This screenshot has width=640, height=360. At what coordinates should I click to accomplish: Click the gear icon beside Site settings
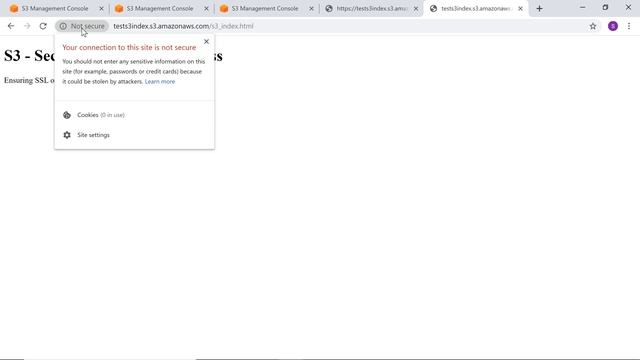67,135
